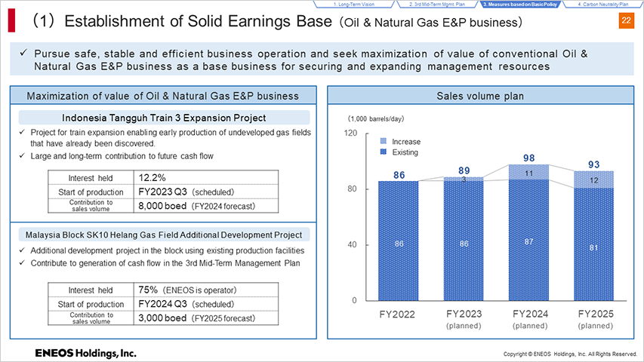644x362 pixels.
Task: Click 'Malaysia Block SK10 Helang Gas Field' heading
Action: coord(164,235)
